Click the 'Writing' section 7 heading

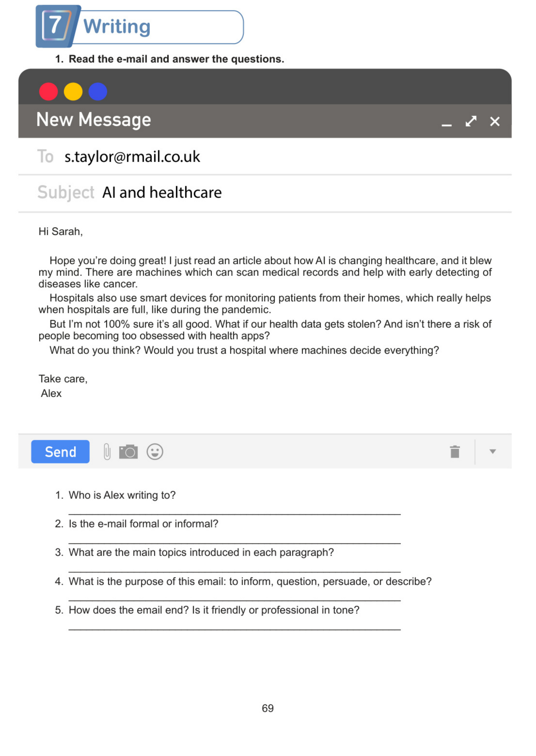pos(117,26)
